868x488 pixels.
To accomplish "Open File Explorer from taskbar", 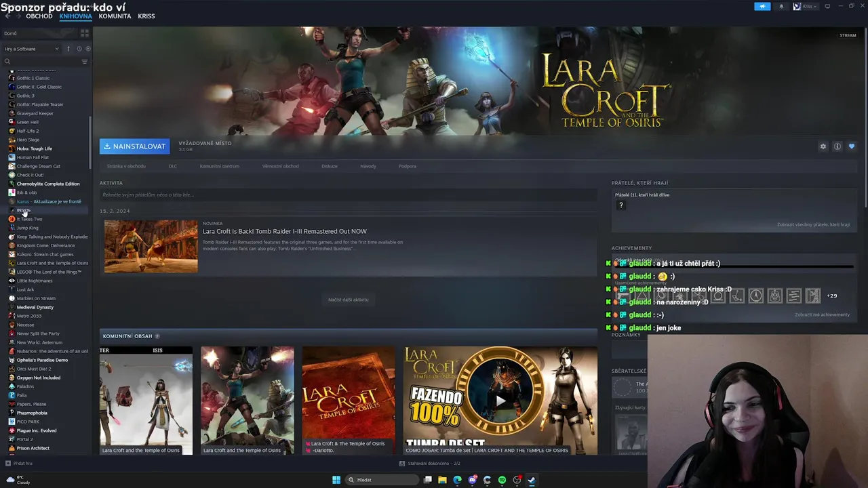I will [442, 480].
